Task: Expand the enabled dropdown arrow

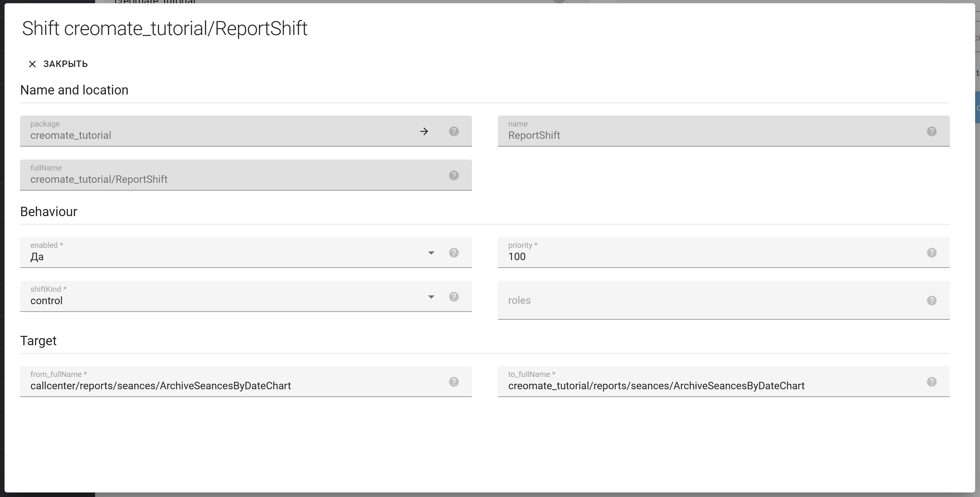Action: 431,253
